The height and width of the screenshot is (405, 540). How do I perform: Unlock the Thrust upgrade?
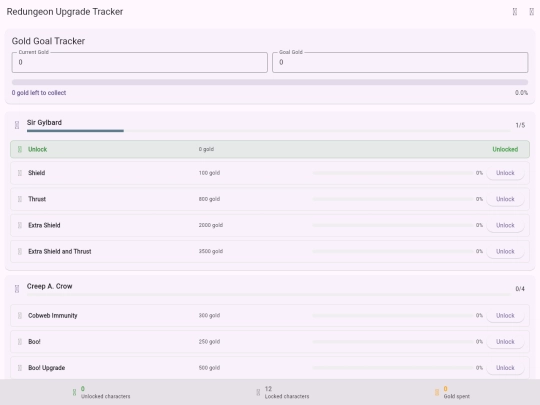pos(505,199)
